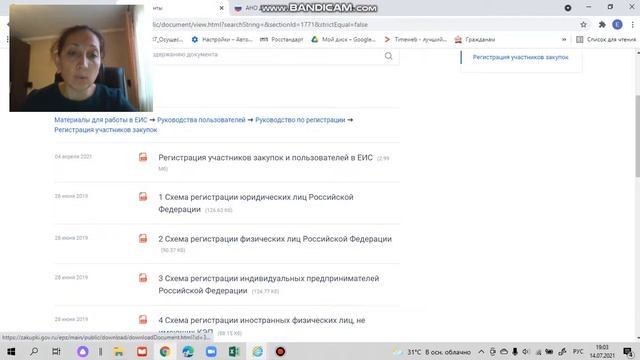
Task: Open PDF icon for 2 Схема регистрации физических лиц
Action: click(143, 238)
